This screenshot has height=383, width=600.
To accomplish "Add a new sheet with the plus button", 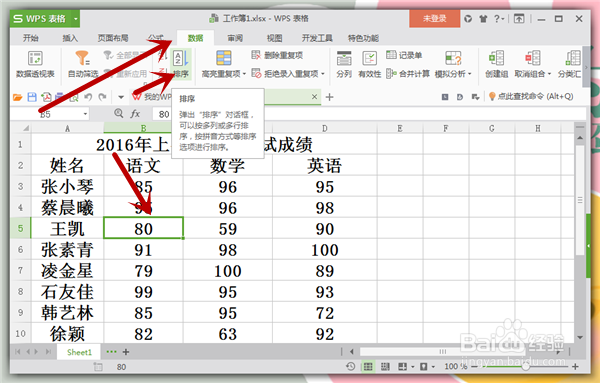I will [x=126, y=352].
